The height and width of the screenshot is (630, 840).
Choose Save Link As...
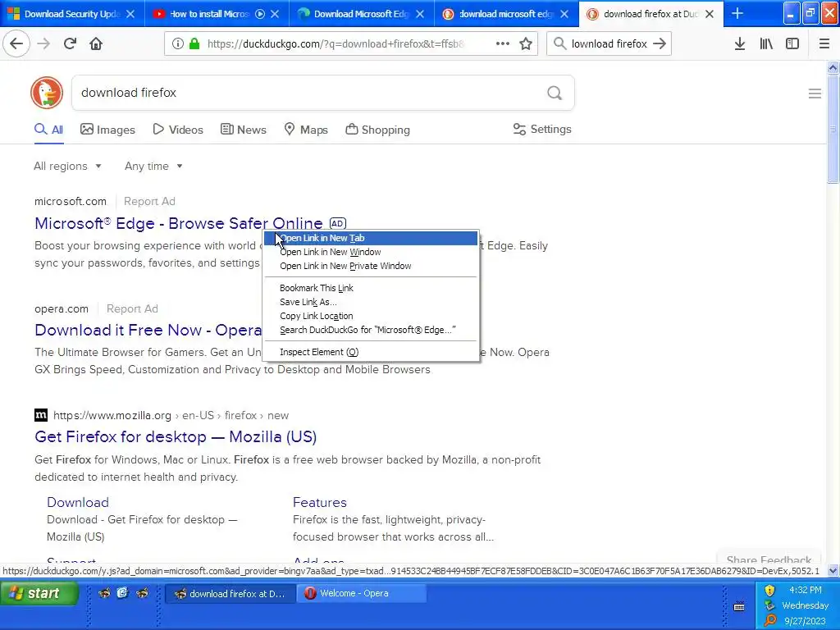coord(370,302)
